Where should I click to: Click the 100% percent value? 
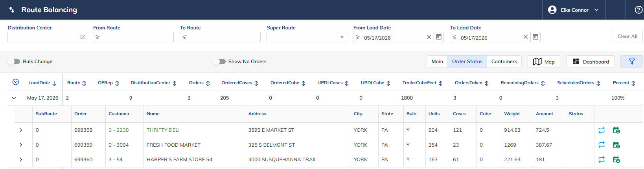(x=618, y=98)
